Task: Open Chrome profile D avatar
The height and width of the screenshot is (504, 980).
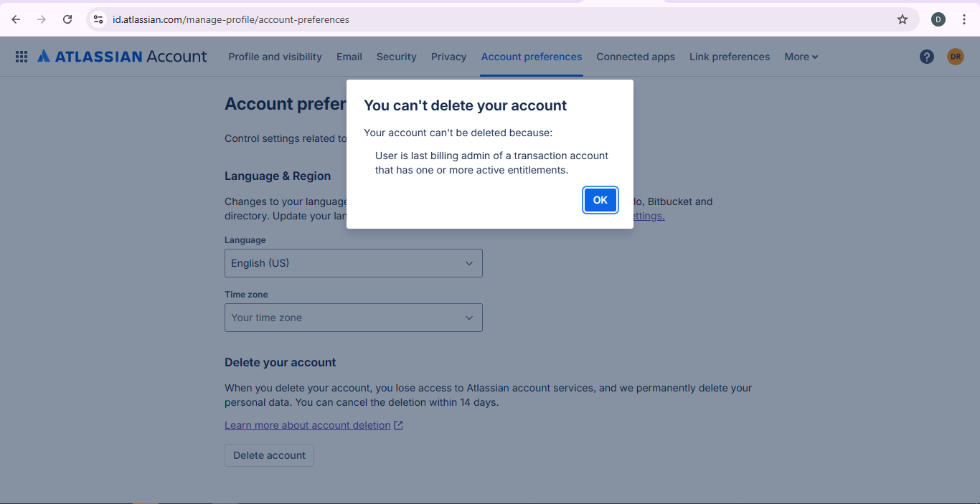Action: click(938, 19)
